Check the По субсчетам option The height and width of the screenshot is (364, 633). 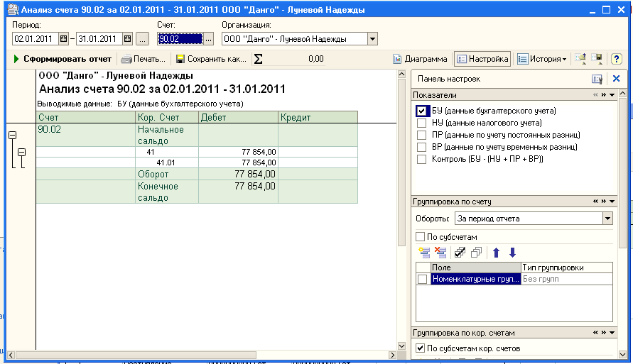(x=420, y=236)
